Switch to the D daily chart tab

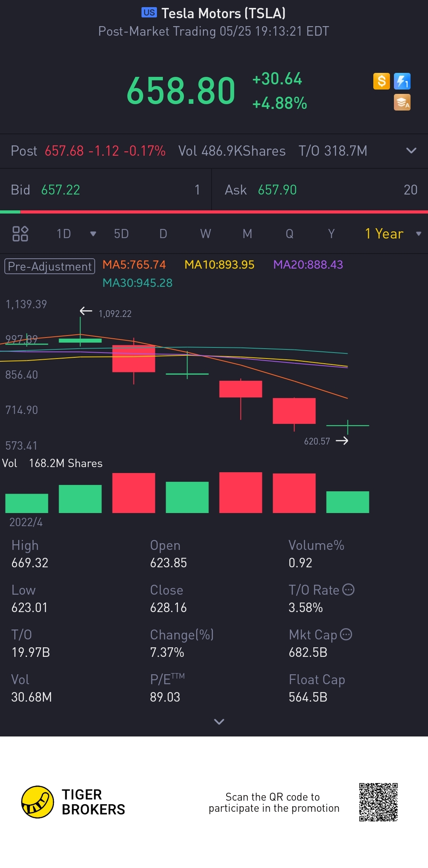[163, 234]
